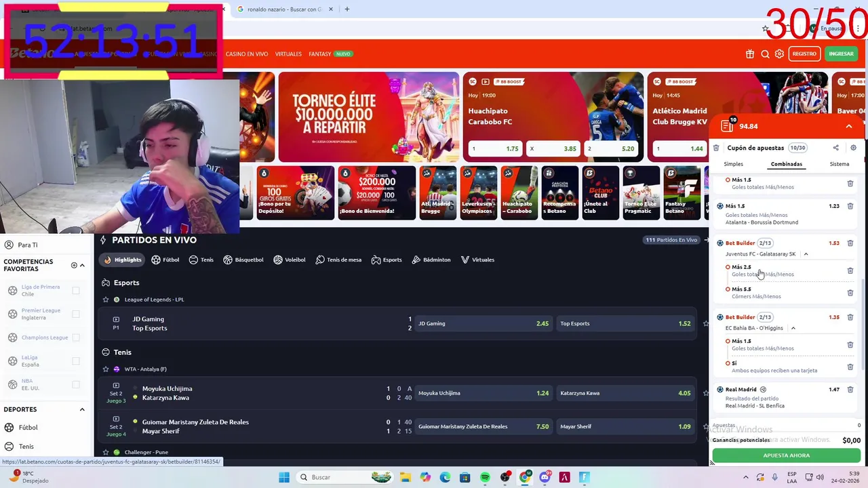Viewport: 868px width, 488px height.
Task: Open the search magnifier in the Betano header
Action: [x=765, y=54]
